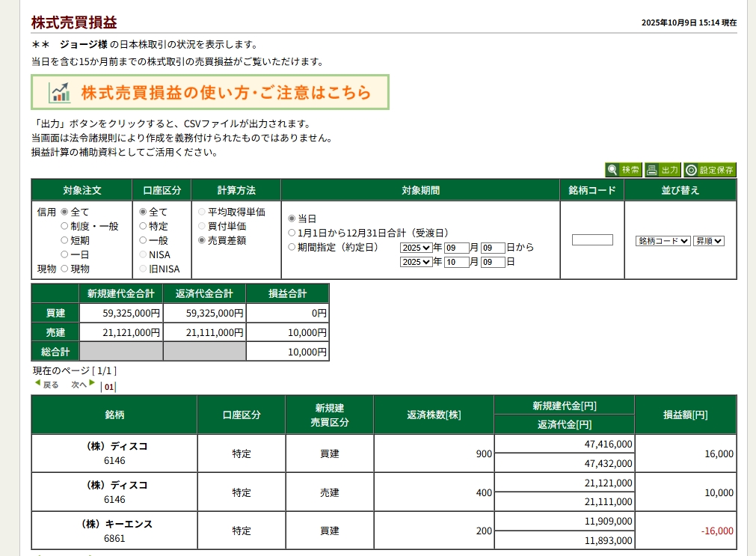756x556 pixels.
Task: Click the green 次へ next arrow
Action: pyautogui.click(x=92, y=383)
